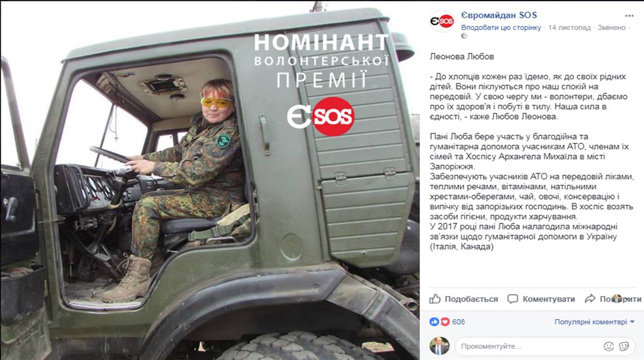Click the comment bubble Коментувати icon
644x360 pixels.
click(513, 299)
